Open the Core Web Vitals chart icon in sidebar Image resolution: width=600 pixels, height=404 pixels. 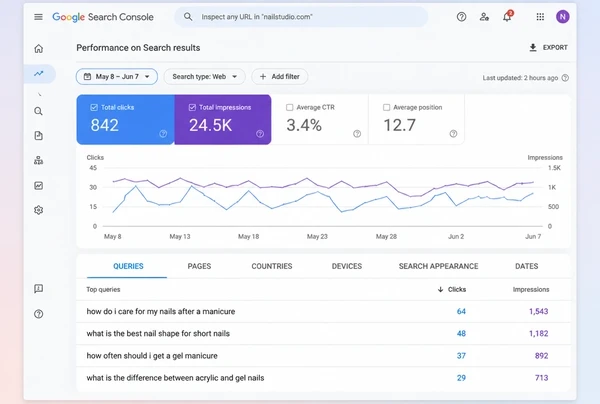pos(39,186)
